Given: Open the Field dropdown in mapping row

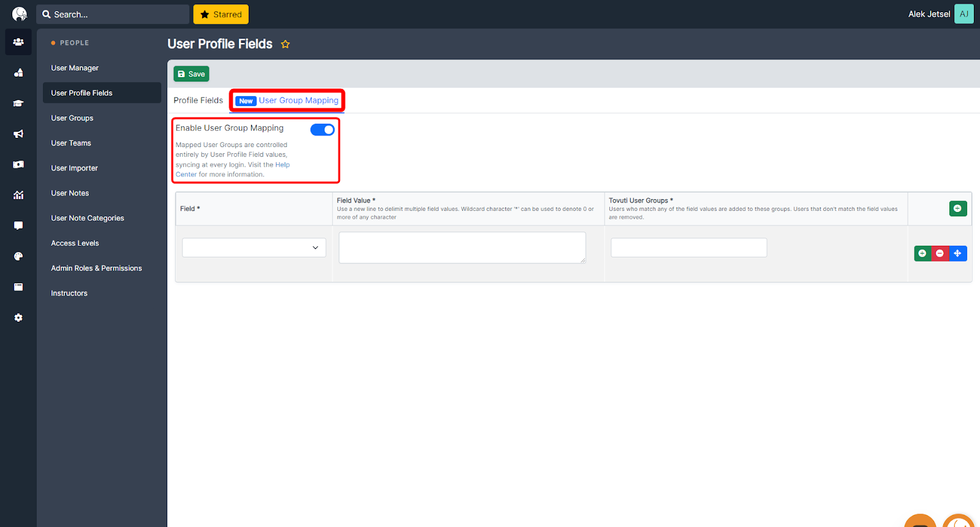Looking at the screenshot, I should [254, 248].
